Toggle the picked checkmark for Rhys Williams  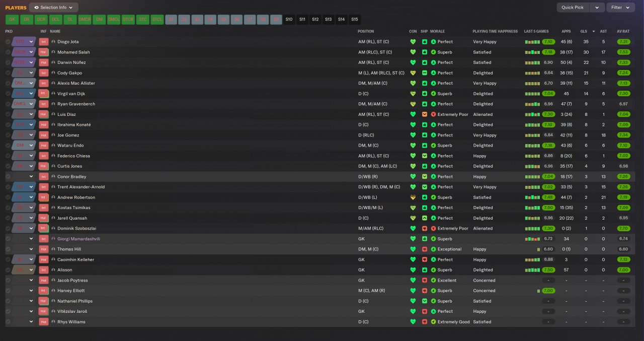point(8,322)
